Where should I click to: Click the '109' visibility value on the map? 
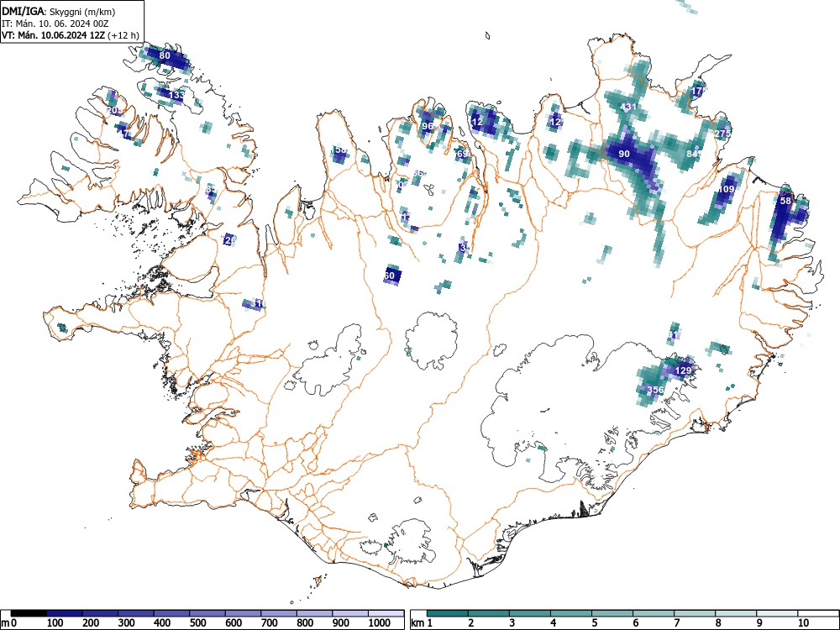(x=727, y=189)
